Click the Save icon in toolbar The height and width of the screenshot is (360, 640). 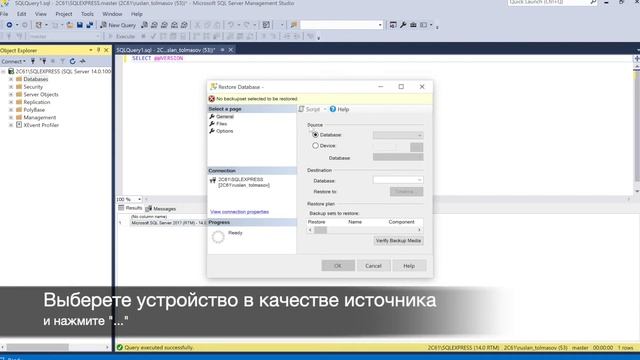(x=80, y=25)
